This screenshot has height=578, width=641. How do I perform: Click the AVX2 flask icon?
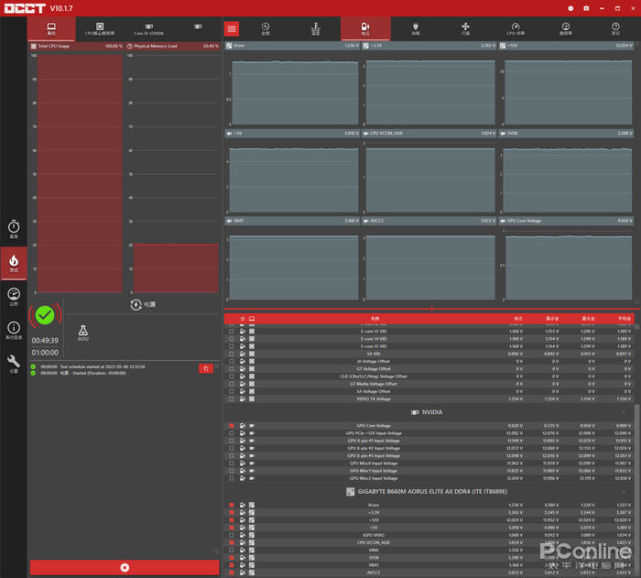tap(83, 333)
